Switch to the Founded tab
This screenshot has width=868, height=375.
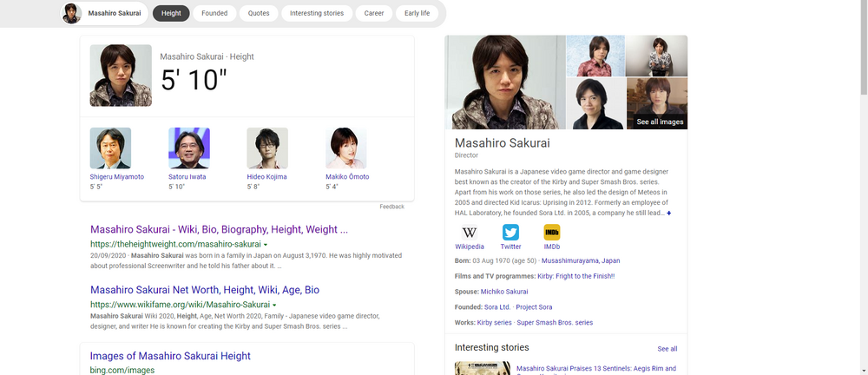214,13
